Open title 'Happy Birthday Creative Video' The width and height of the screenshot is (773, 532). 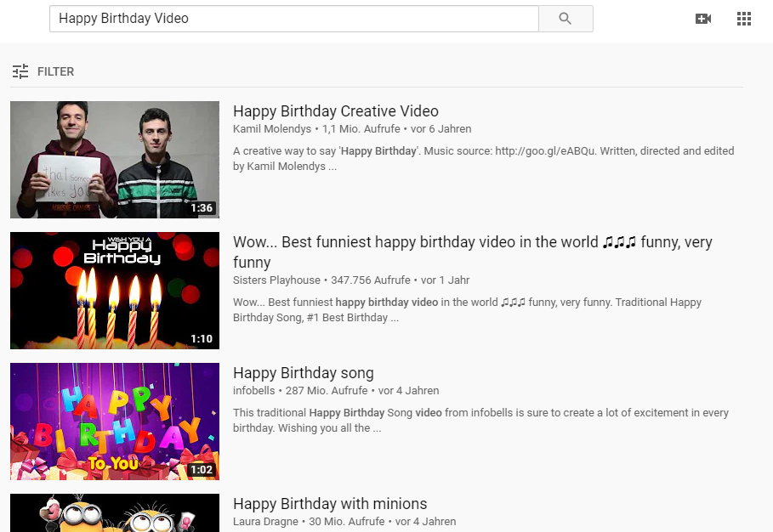point(335,111)
